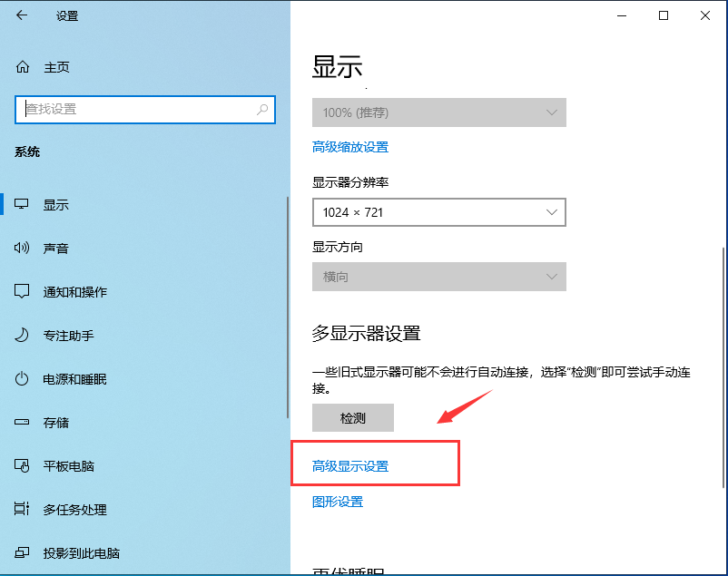Open Advanced scaling settings (高级缩放设置) link
728x576 pixels.
[x=350, y=147]
